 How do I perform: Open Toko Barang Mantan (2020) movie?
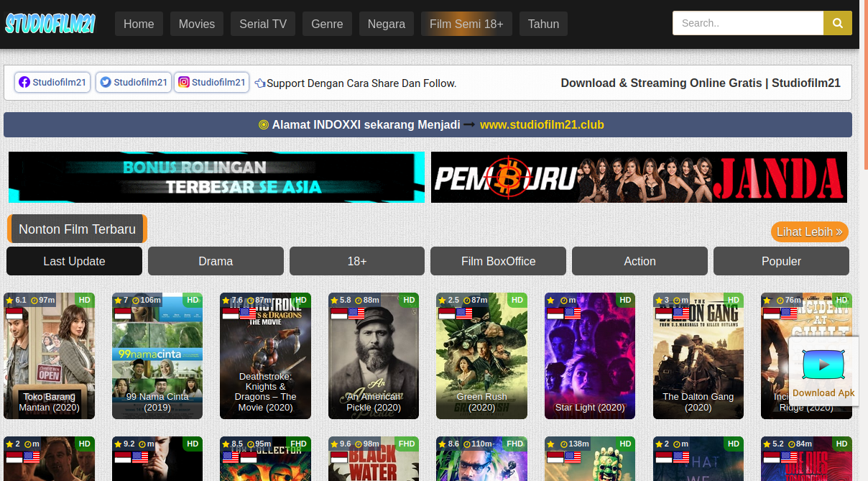tap(49, 356)
